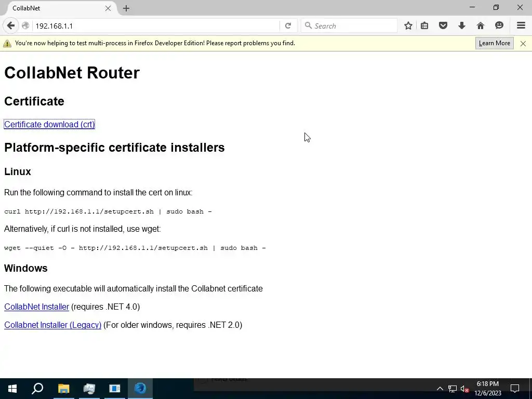Click the Platform-specific certificate installers heading
Image resolution: width=532 pixels, height=399 pixels.
114,148
